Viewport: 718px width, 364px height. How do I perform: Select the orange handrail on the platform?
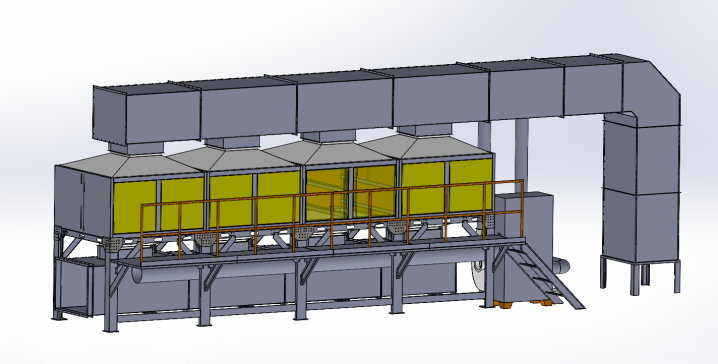click(332, 220)
